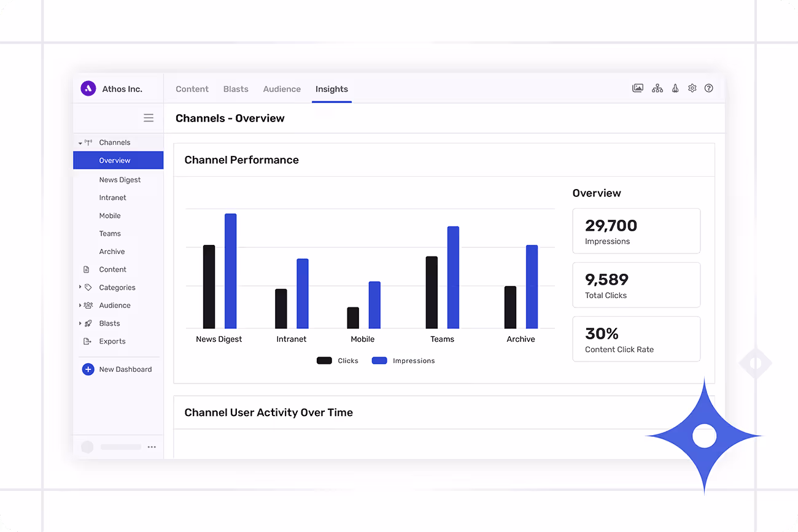798x532 pixels.
Task: Open the image gallery icon in top bar
Action: click(638, 88)
